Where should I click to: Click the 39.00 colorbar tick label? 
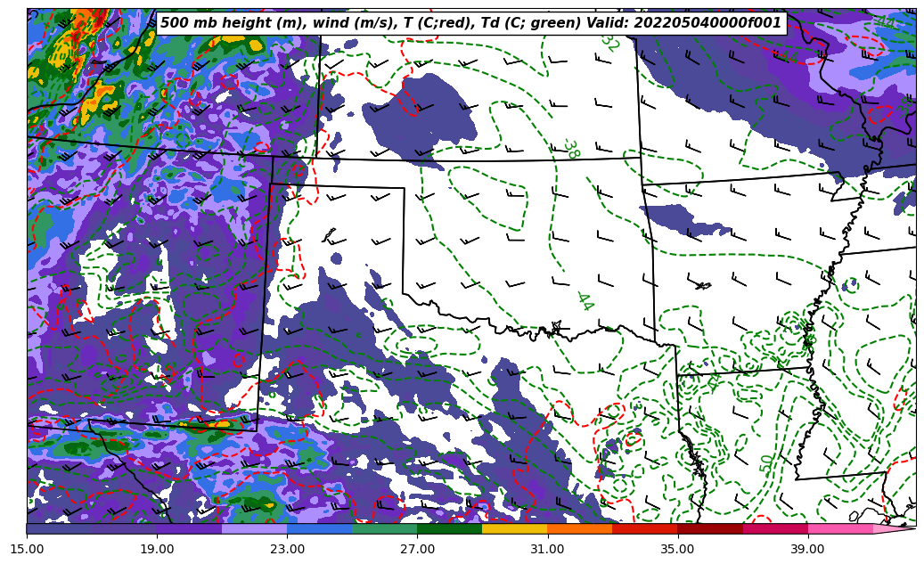coord(808,549)
